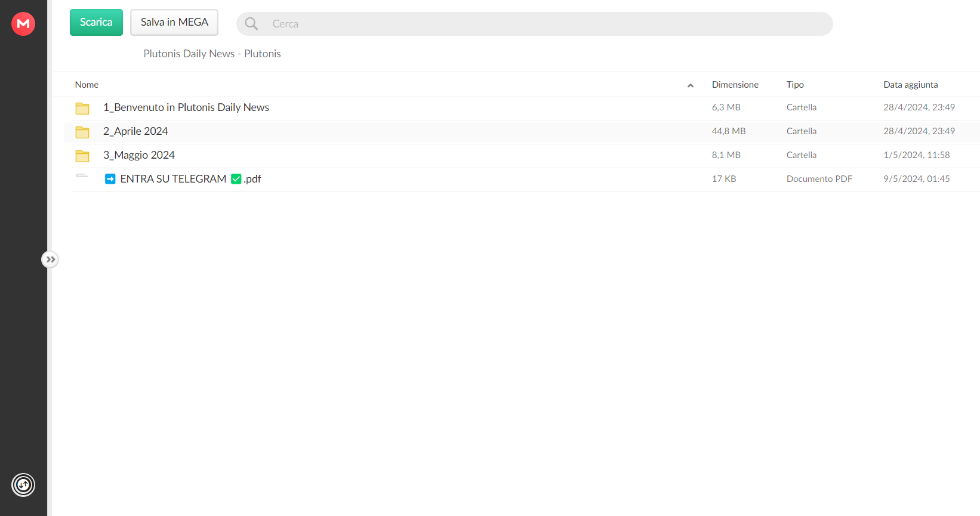Click the PDF file thumbnail icon
Image resolution: width=980 pixels, height=516 pixels.
(82, 176)
